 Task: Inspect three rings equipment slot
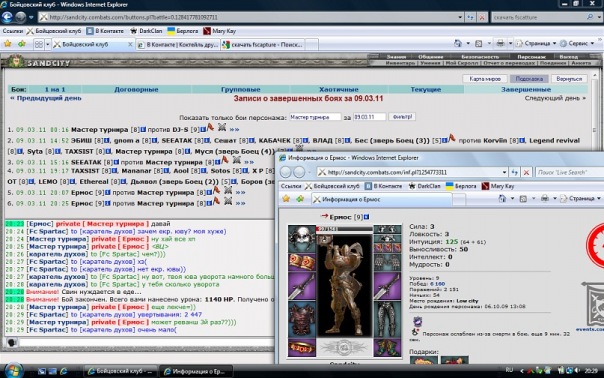[387, 247]
